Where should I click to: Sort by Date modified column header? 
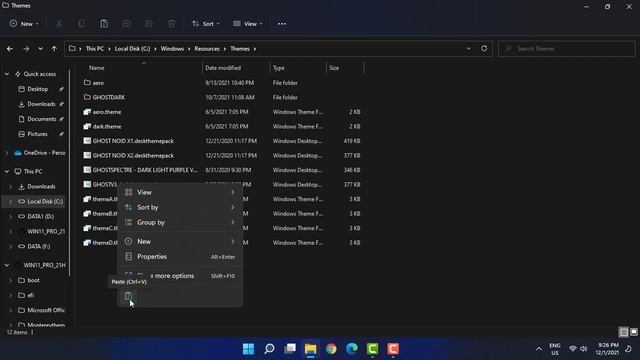(223, 68)
